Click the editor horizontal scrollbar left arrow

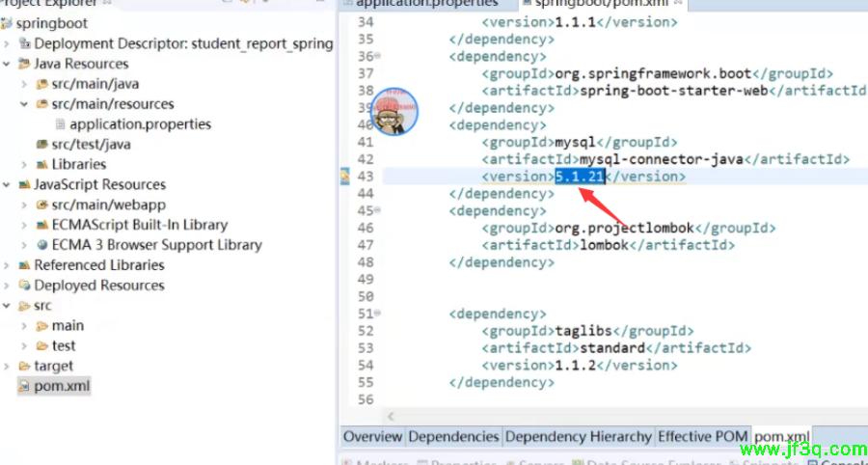click(391, 416)
